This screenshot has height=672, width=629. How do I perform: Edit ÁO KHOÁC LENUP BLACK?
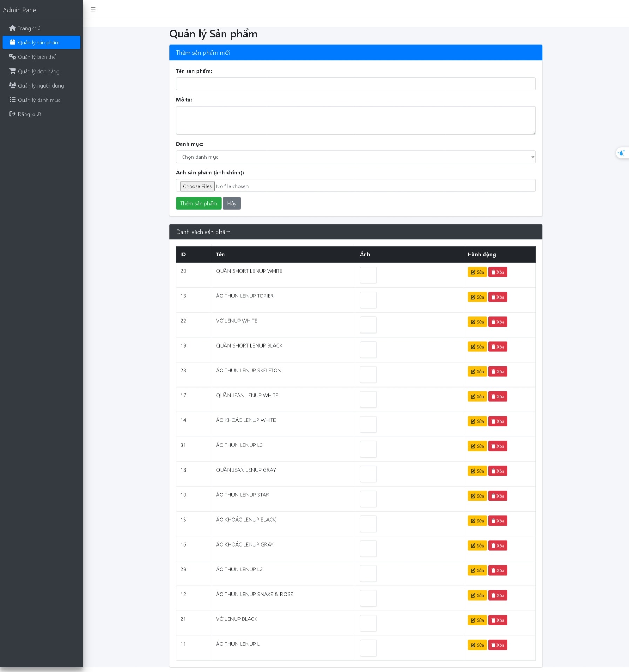pos(477,521)
